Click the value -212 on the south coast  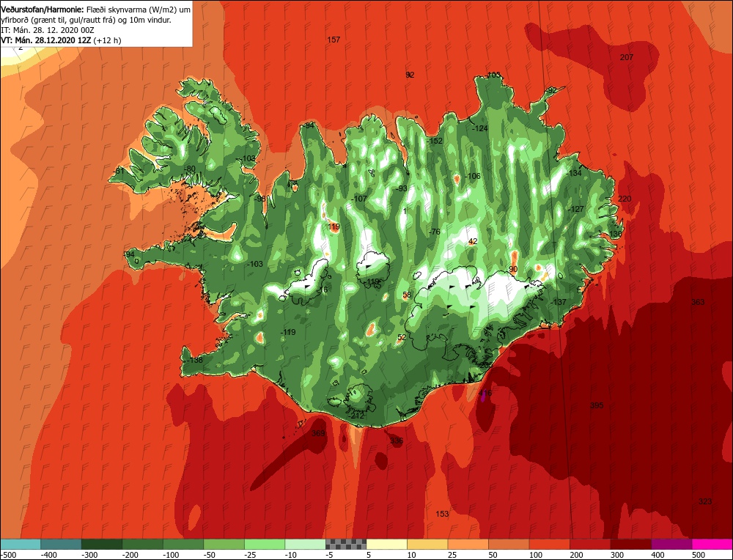(x=356, y=416)
